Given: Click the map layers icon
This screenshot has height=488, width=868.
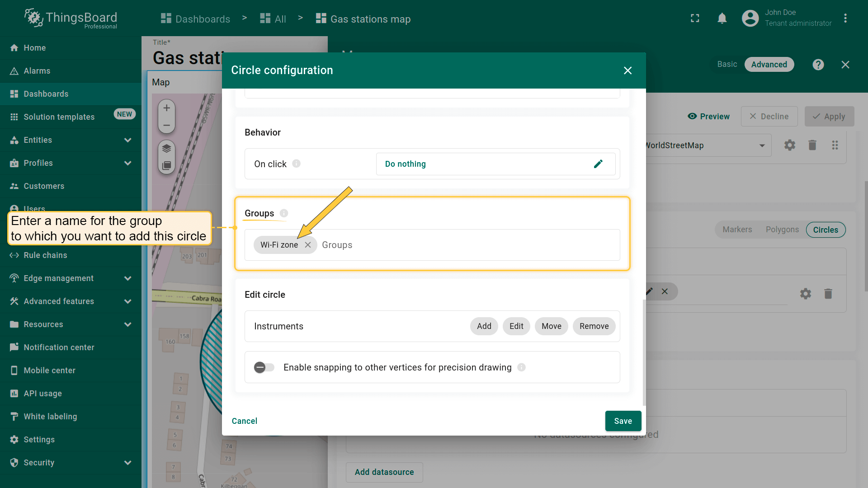Looking at the screenshot, I should point(166,148).
